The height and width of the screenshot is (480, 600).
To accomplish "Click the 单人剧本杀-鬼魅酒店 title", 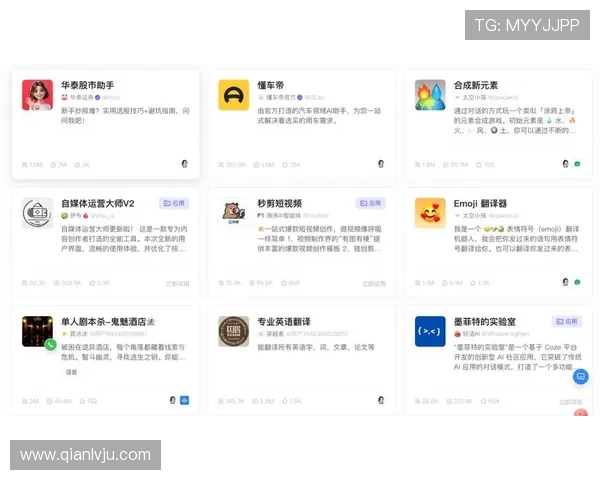I will click(108, 322).
